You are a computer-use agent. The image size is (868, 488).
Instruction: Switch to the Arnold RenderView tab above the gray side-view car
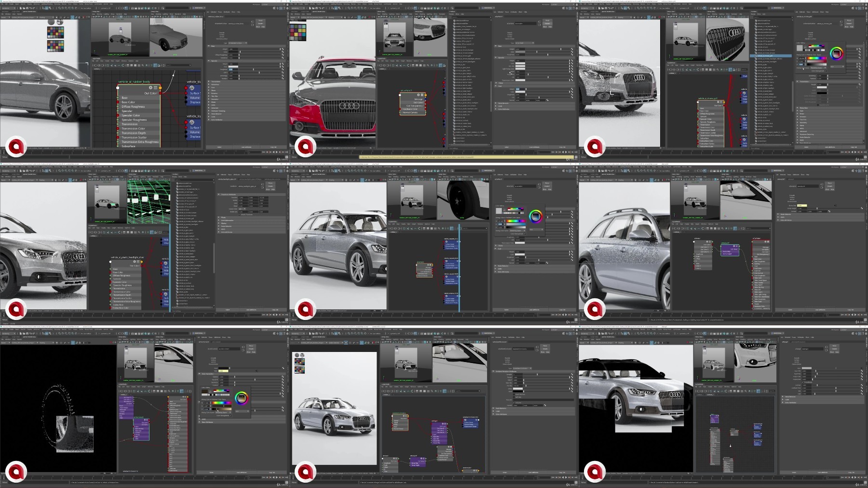[x=29, y=12]
